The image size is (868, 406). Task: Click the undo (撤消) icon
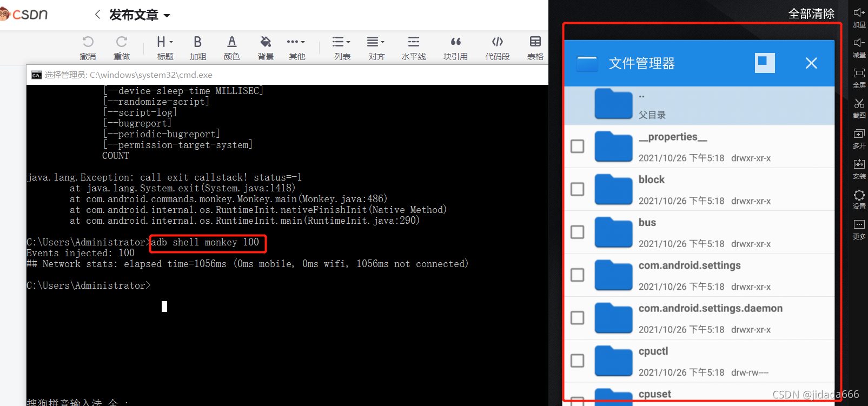(88, 42)
